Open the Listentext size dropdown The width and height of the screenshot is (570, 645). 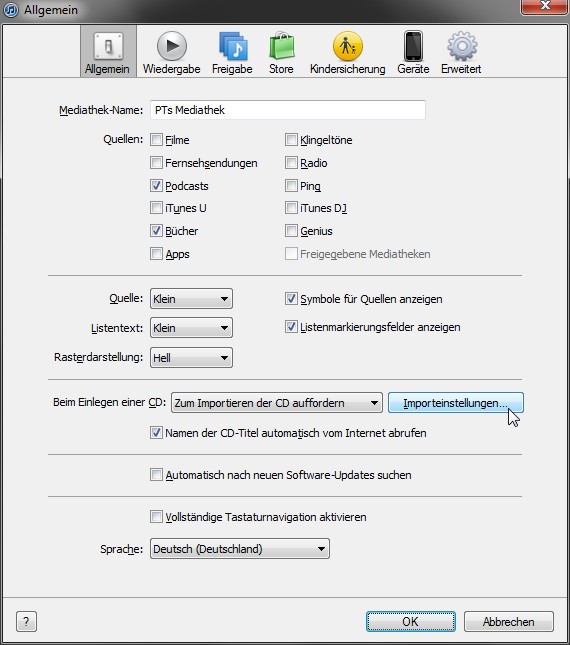(191, 328)
